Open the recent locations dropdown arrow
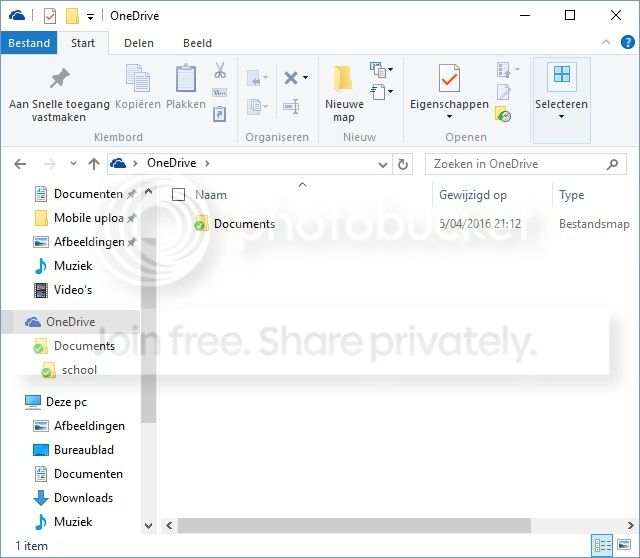 (x=73, y=164)
